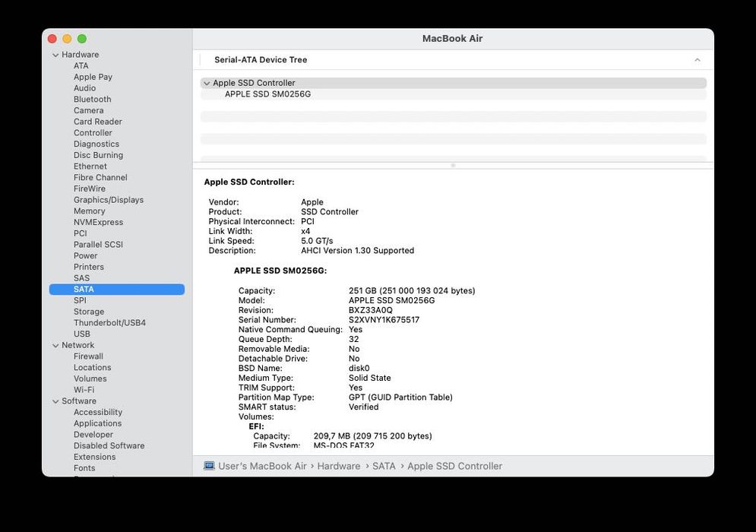Open Diagnostics in the sidebar
This screenshot has width=756, height=532.
[96, 144]
